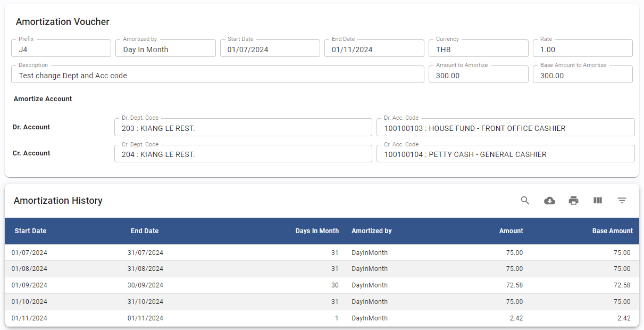Open search in Amortization History
The width and height of the screenshot is (644, 330).
[x=525, y=201]
